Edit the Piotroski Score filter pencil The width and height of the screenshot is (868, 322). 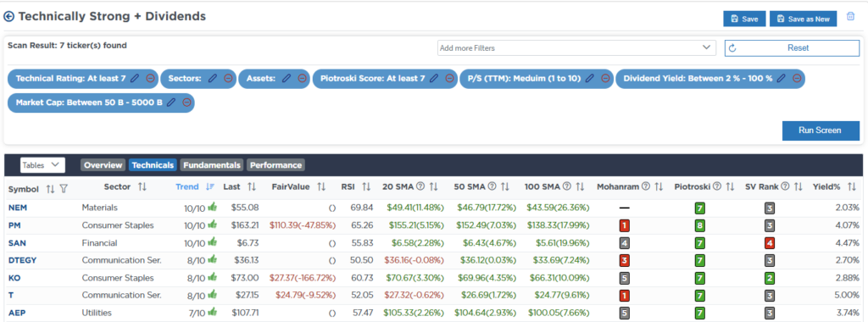[x=434, y=79]
